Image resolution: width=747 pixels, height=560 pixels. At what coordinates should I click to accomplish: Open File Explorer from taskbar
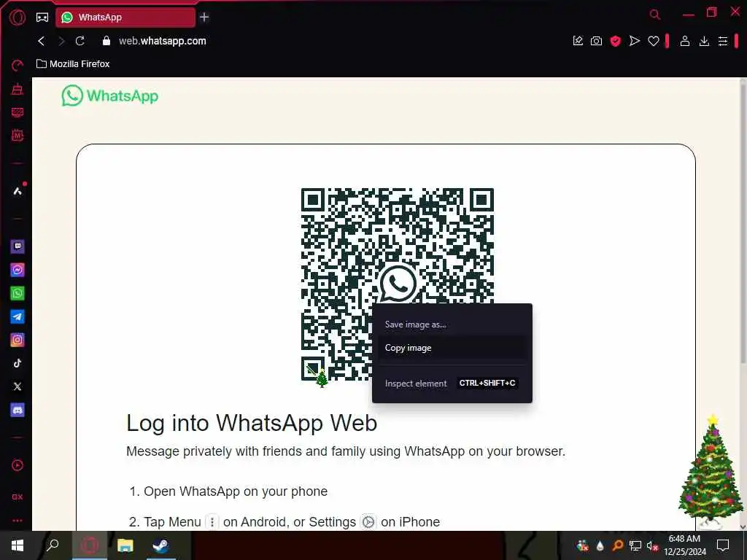[x=125, y=545]
